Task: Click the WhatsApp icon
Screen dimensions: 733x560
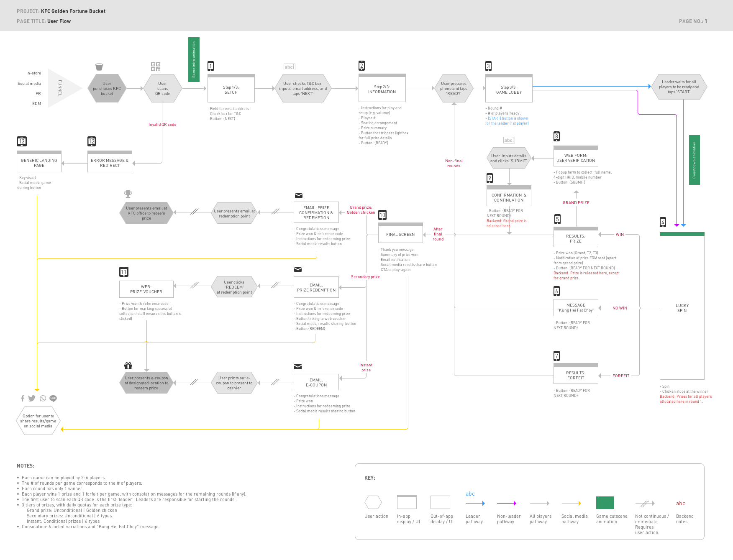Action: [x=43, y=399]
